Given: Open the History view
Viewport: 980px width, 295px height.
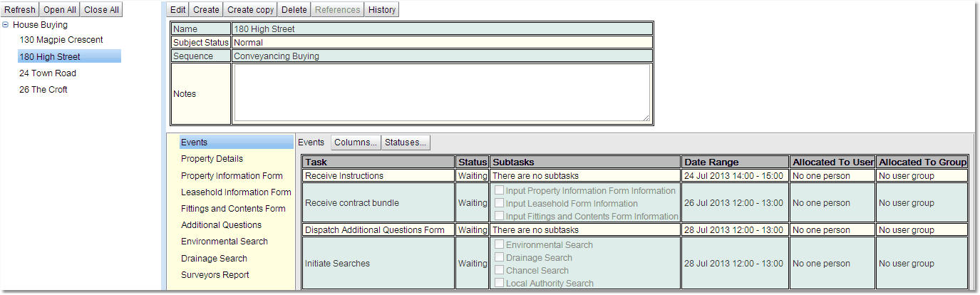Looking at the screenshot, I should point(382,9).
